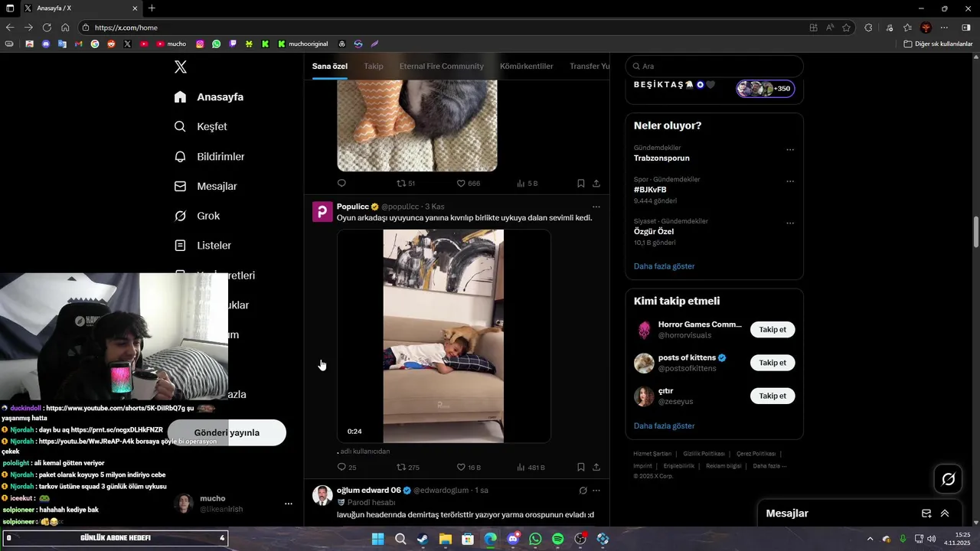Expand the Mesajlar panel
The image size is (980, 551).
945,514
